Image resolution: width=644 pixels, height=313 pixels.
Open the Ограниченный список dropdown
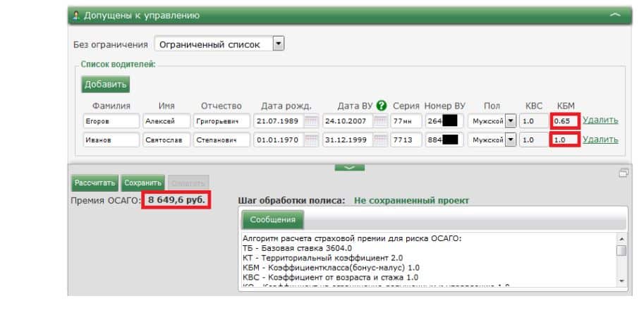(x=279, y=44)
